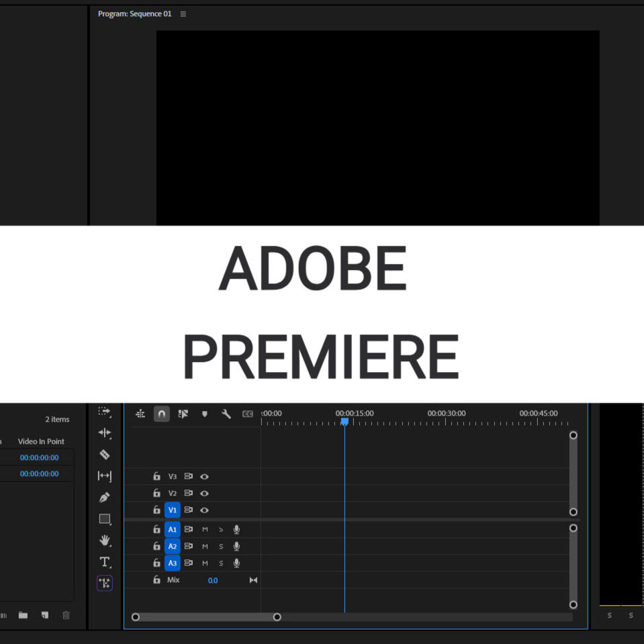Toggle Linked Selection in timeline
This screenshot has height=644, width=644.
coord(183,414)
